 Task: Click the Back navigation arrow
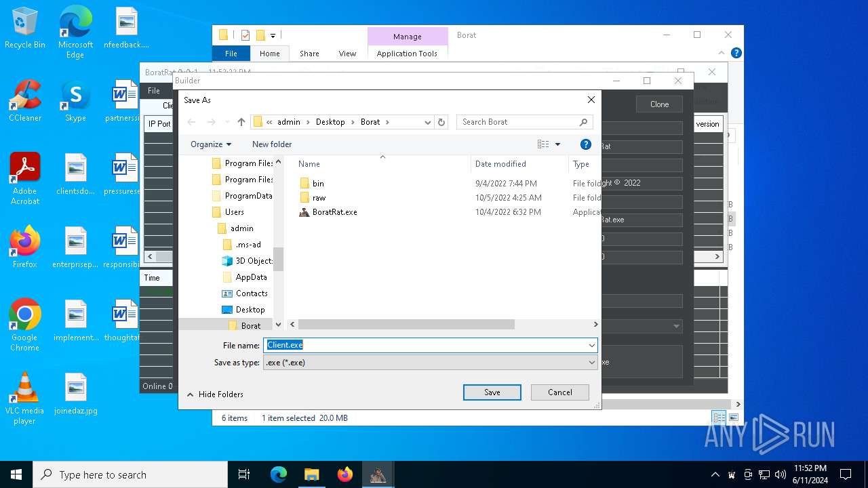[191, 122]
